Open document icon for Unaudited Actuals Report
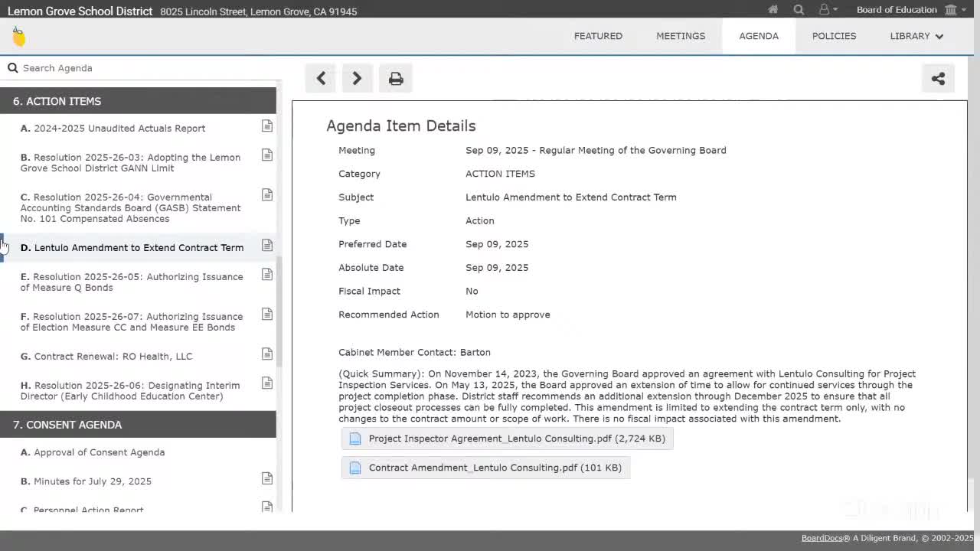The image size is (980, 551). [267, 126]
